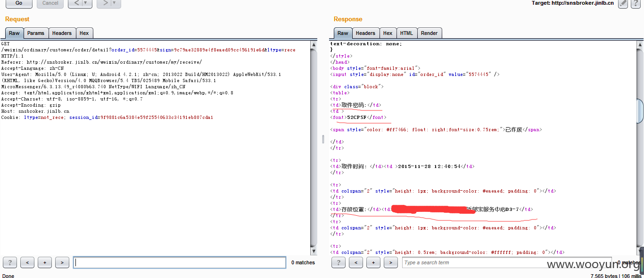Click the 存放位置 line in response
644x278 pixels.
pyautogui.click(x=432, y=209)
